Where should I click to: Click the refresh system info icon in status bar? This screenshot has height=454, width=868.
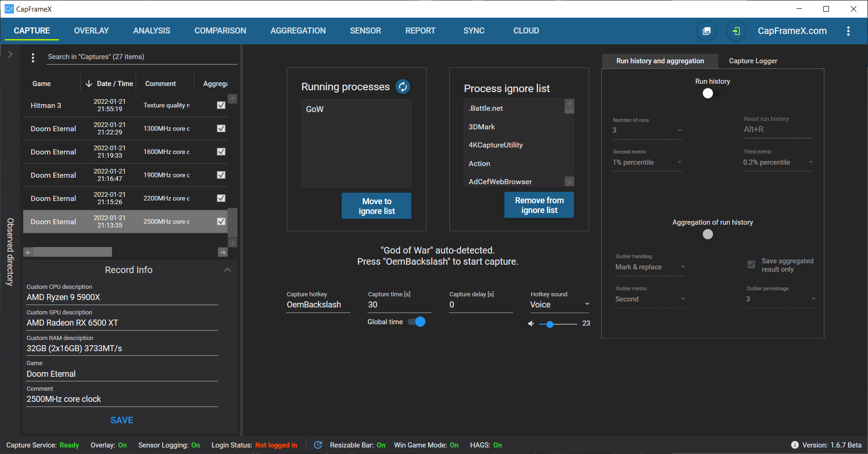tap(318, 445)
